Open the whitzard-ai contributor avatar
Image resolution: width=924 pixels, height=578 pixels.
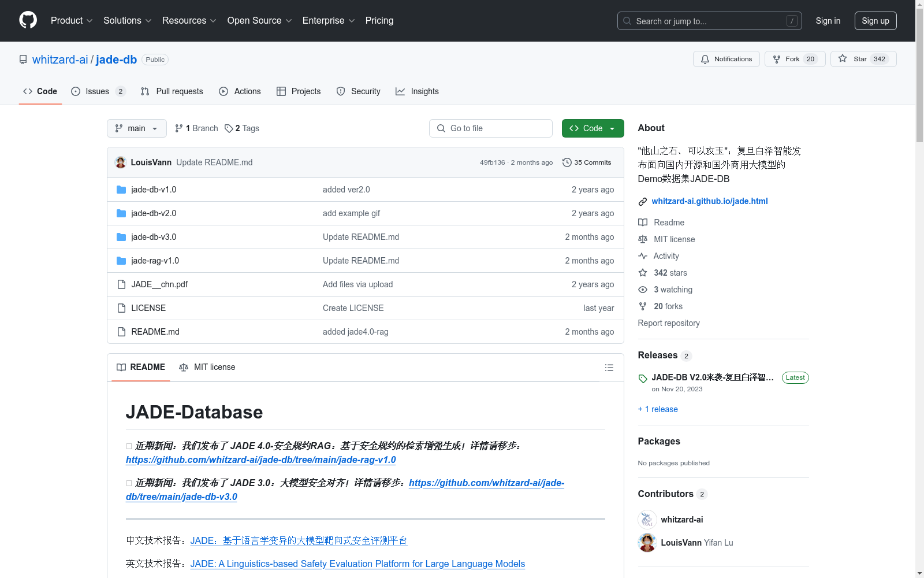coord(647,520)
